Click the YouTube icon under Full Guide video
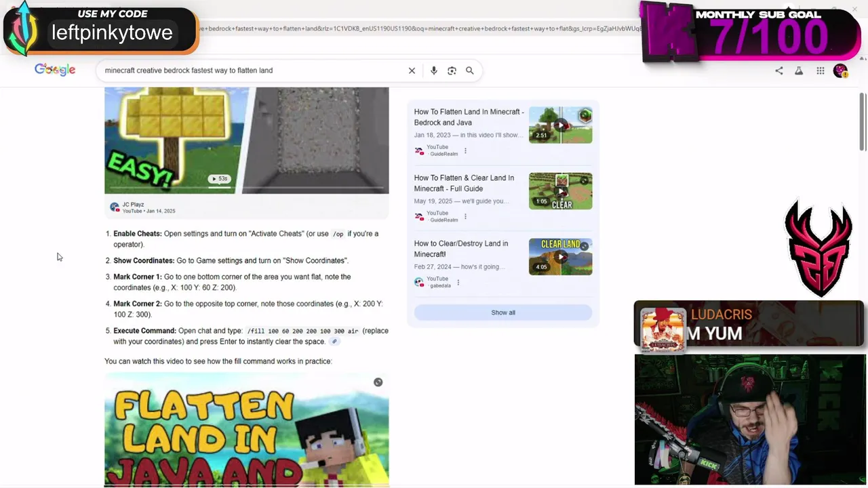 [419, 216]
